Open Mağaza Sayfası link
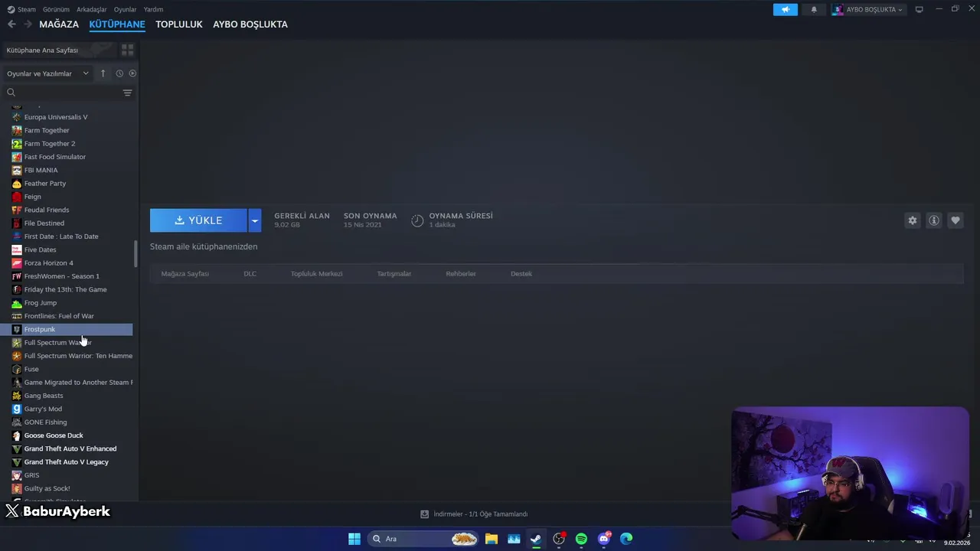The image size is (980, 551). click(185, 274)
